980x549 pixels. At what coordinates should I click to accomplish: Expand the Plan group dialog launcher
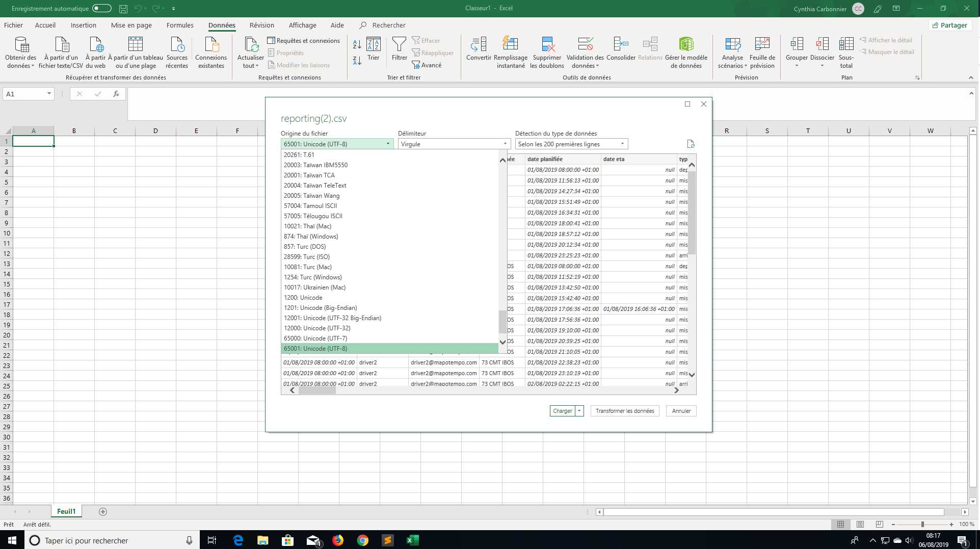917,78
